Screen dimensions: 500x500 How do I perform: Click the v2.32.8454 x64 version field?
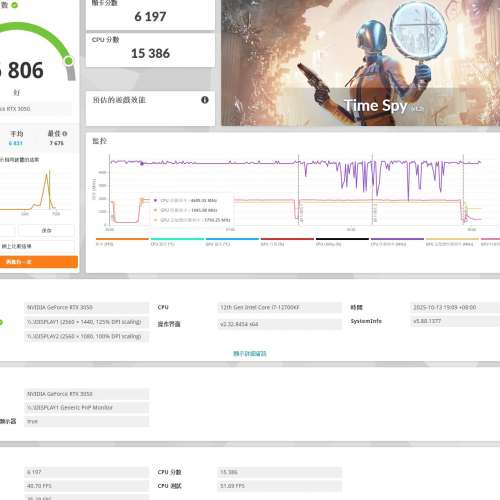pyautogui.click(x=279, y=324)
